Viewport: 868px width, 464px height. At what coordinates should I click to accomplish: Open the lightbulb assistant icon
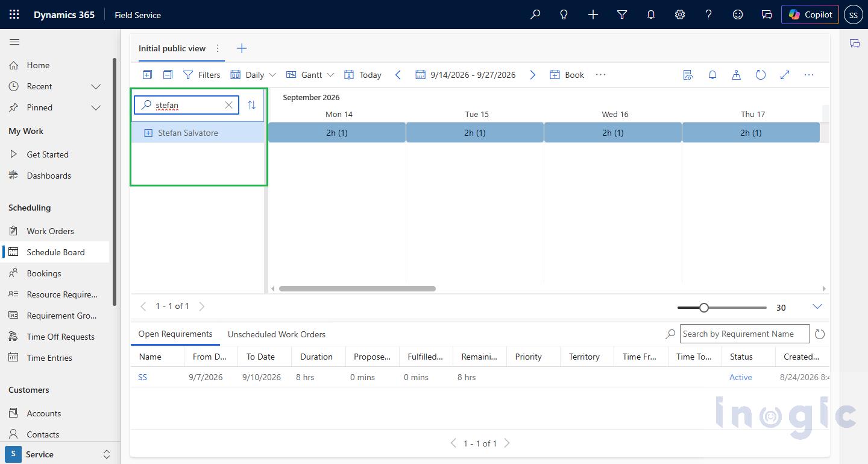pyautogui.click(x=564, y=14)
